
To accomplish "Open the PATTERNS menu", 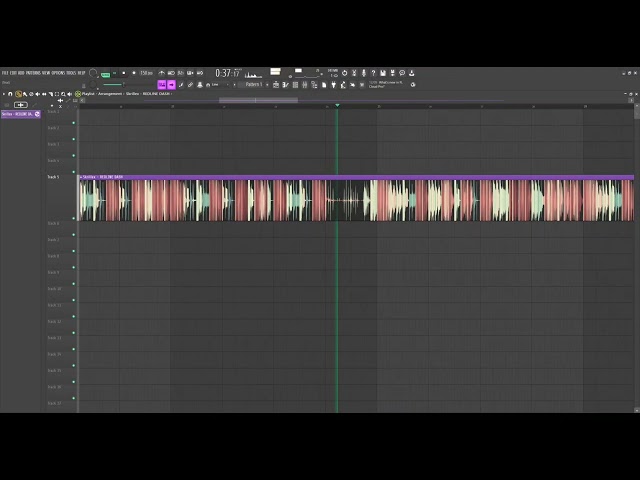I will (33, 73).
